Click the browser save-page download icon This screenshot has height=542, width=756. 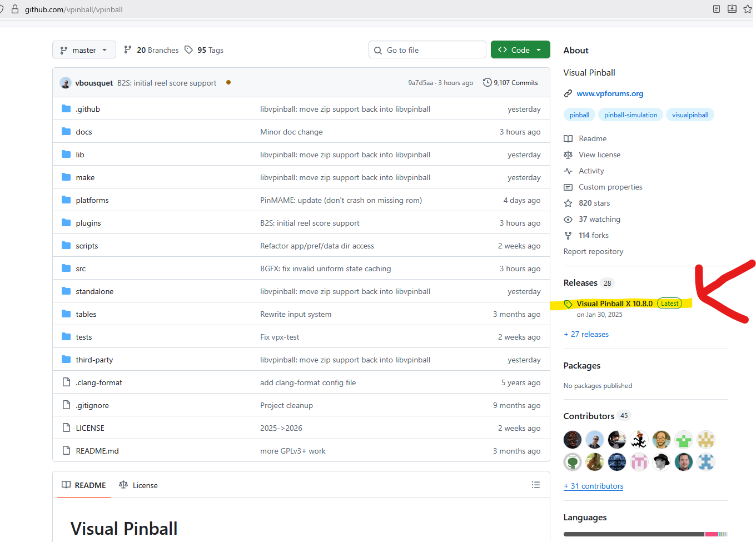click(732, 9)
